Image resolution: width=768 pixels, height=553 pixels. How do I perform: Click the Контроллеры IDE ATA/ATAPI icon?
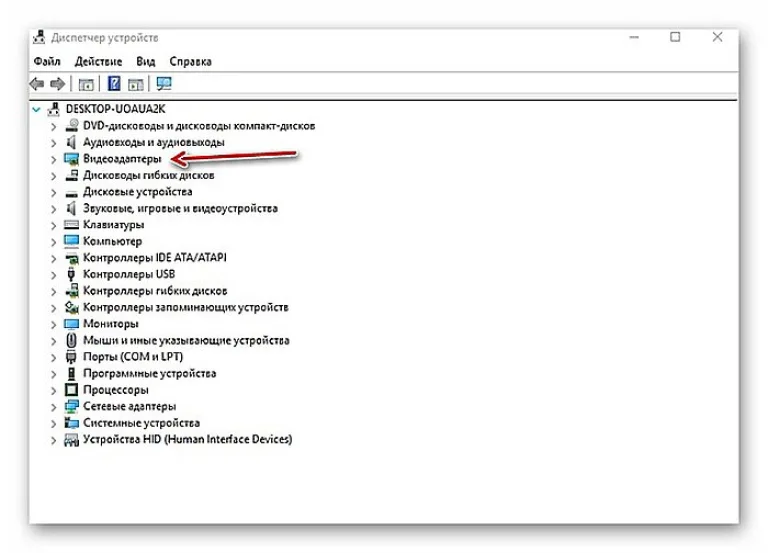pos(72,258)
